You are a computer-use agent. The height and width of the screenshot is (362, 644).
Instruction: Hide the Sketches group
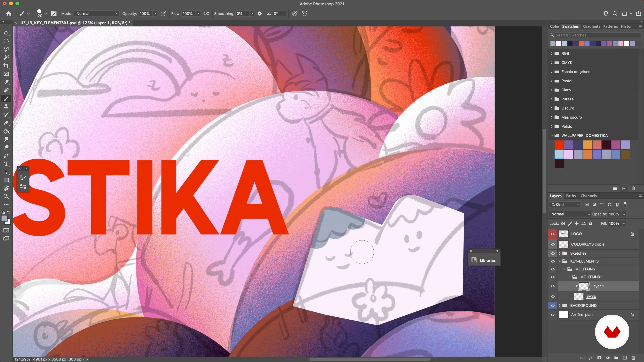click(x=552, y=253)
